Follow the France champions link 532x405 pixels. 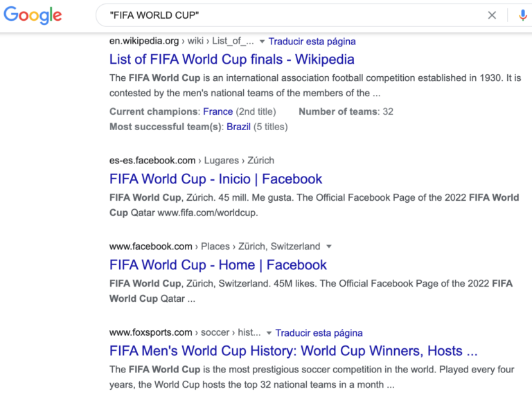pos(218,111)
